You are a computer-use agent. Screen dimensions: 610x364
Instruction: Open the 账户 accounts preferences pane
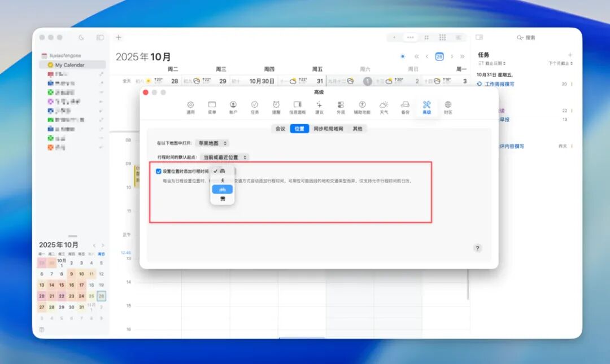tap(233, 107)
